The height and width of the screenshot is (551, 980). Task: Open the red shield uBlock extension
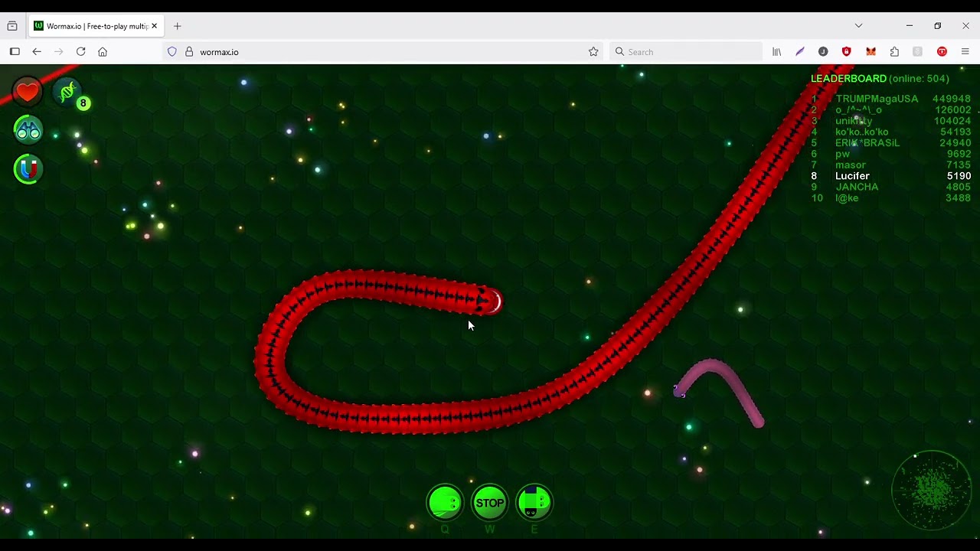847,52
